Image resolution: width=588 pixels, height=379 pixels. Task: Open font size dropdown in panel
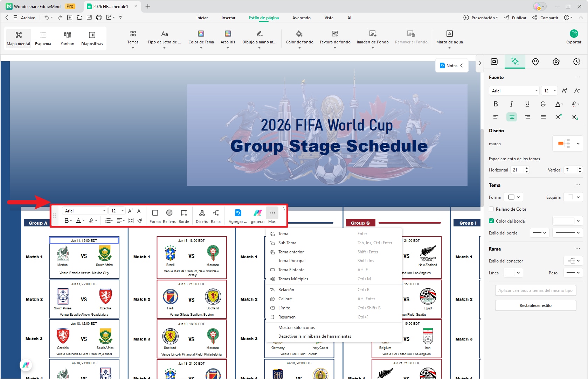[x=549, y=91]
